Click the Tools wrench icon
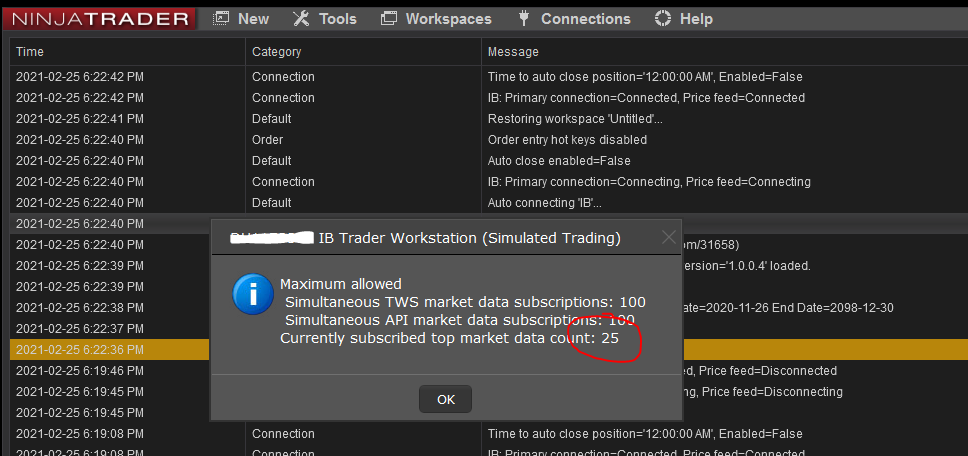Viewport: 968px width, 456px height. (301, 18)
